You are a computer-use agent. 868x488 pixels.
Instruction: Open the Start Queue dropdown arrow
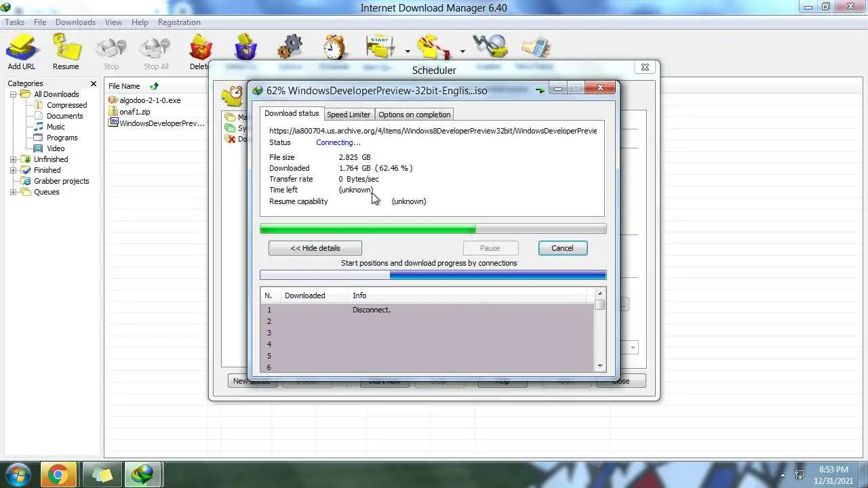coord(408,52)
